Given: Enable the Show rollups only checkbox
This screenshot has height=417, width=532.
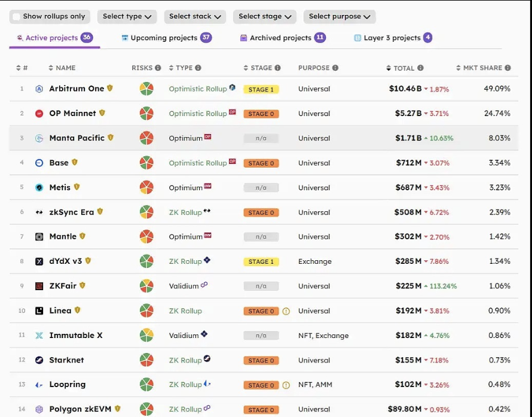Looking at the screenshot, I should point(17,17).
